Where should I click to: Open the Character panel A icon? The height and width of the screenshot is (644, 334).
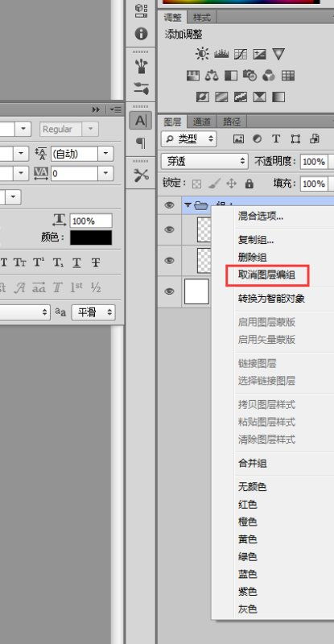pos(141,121)
